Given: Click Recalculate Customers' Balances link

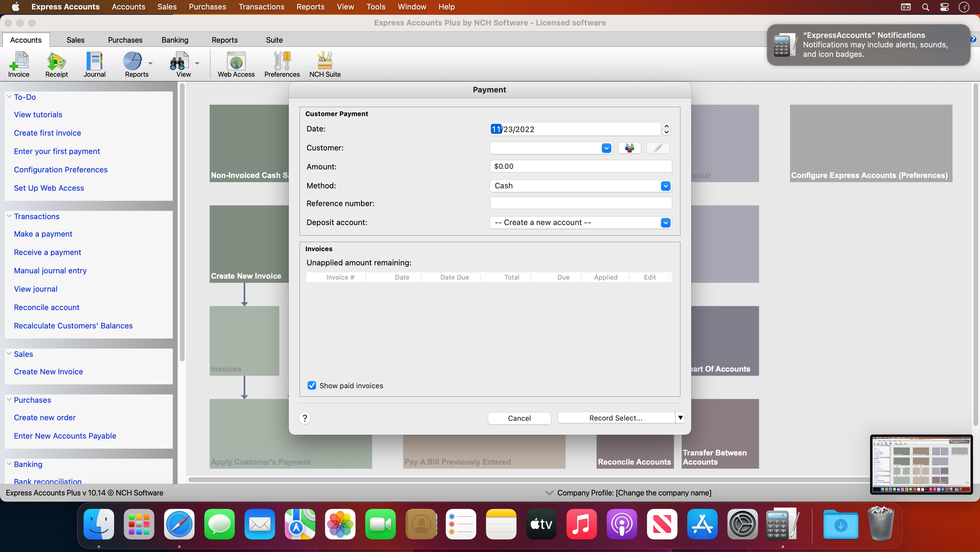Looking at the screenshot, I should (x=73, y=325).
